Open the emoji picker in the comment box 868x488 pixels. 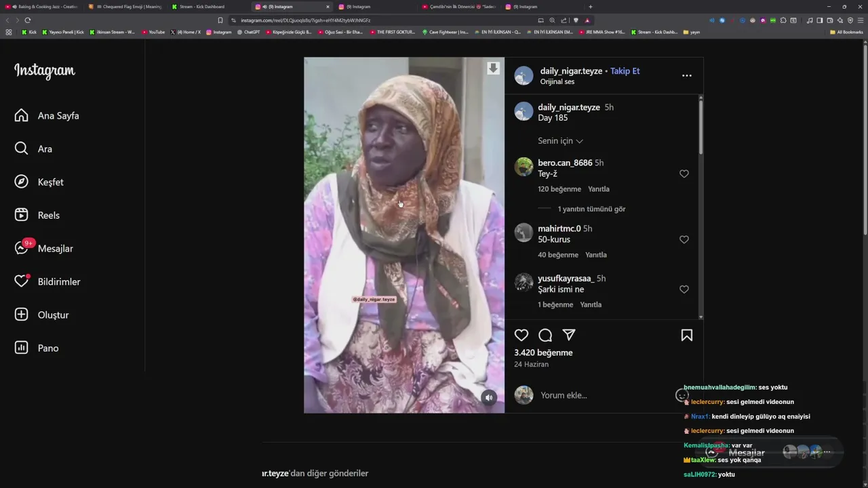pos(682,395)
